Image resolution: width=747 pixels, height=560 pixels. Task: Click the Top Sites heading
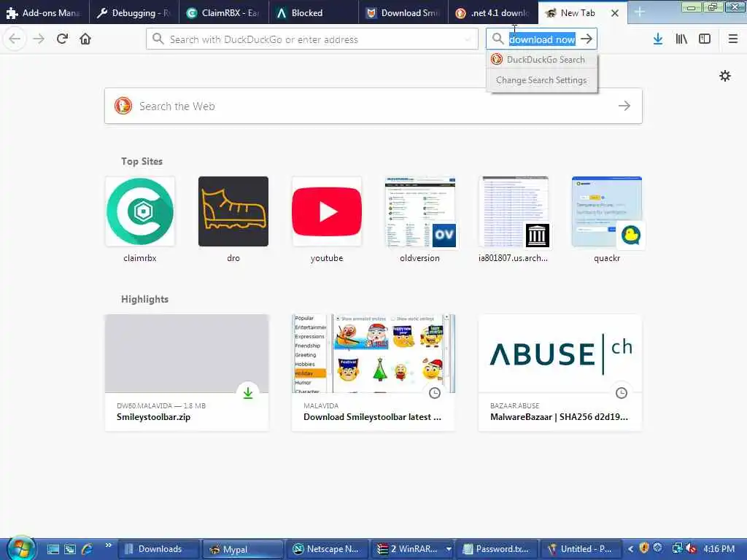(142, 161)
